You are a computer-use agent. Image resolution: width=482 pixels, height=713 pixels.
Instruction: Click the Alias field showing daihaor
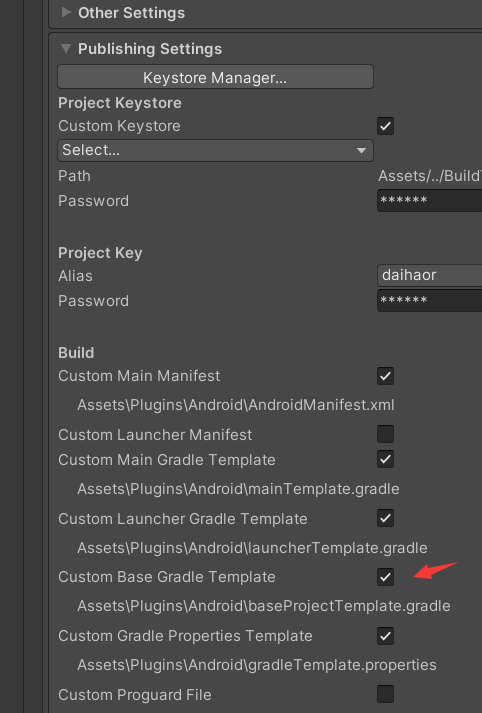[x=429, y=275]
